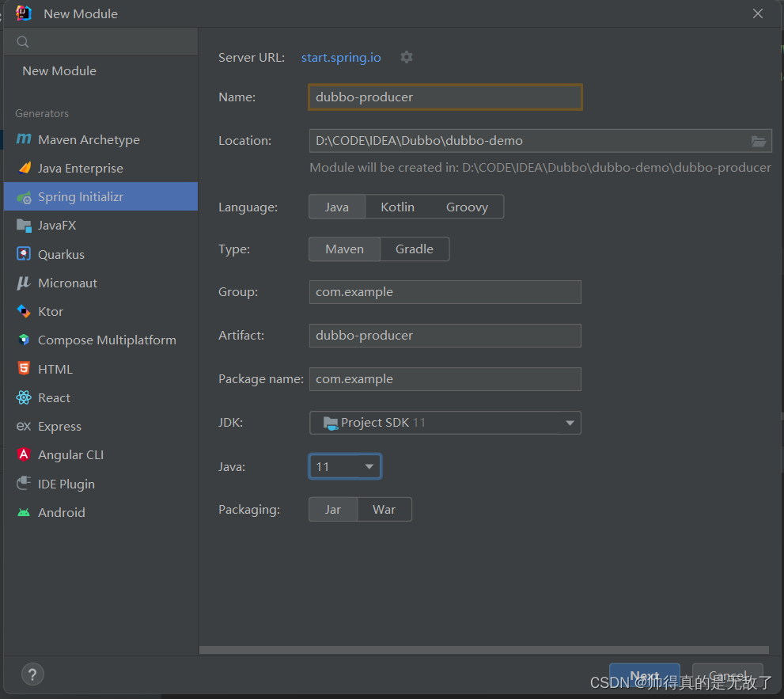
Task: Focus the Name field dubbo-producer
Action: pyautogui.click(x=445, y=97)
